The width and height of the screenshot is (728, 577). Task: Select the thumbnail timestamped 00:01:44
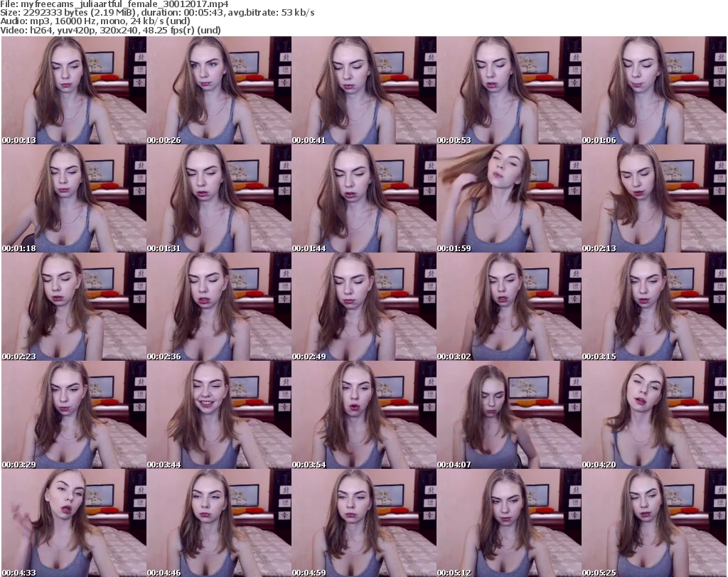pos(364,198)
